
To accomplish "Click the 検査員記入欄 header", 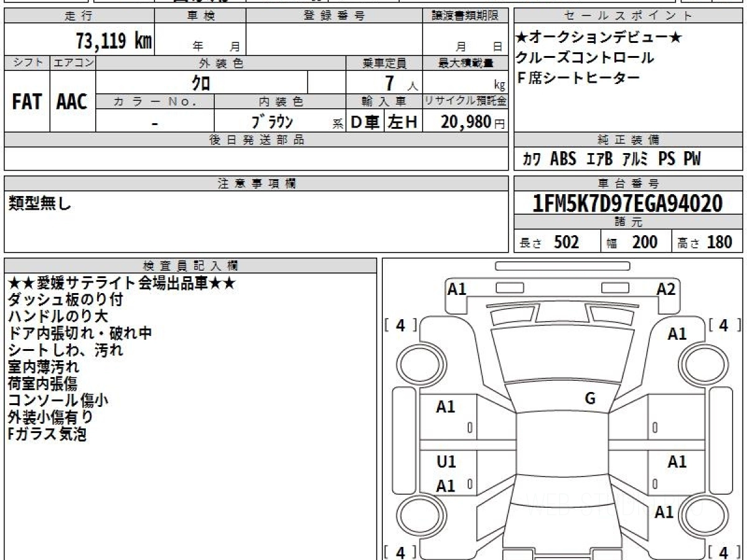I will tap(190, 266).
